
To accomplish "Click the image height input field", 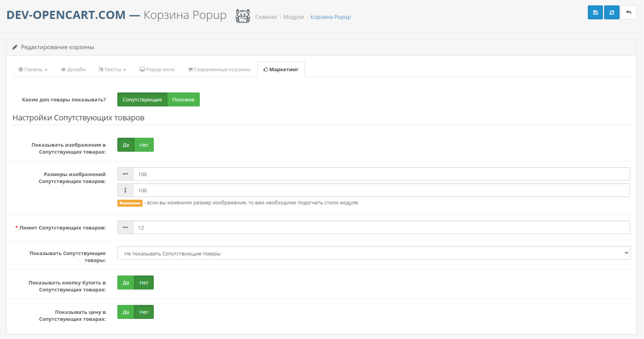I will 381,190.
